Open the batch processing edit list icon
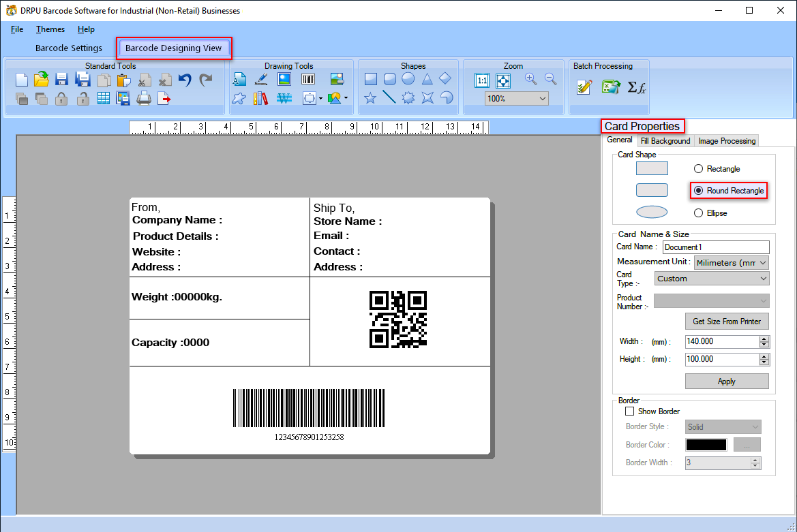The width and height of the screenshot is (797, 532). (584, 87)
